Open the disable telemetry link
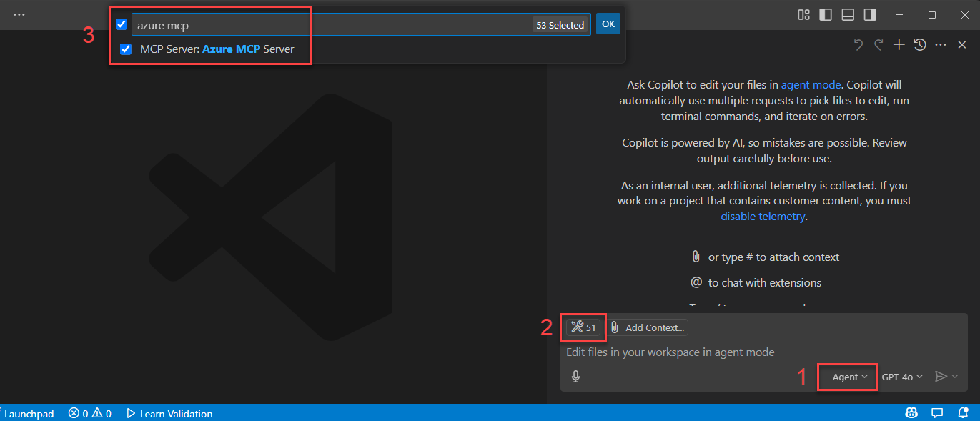The image size is (980, 421). [763, 216]
